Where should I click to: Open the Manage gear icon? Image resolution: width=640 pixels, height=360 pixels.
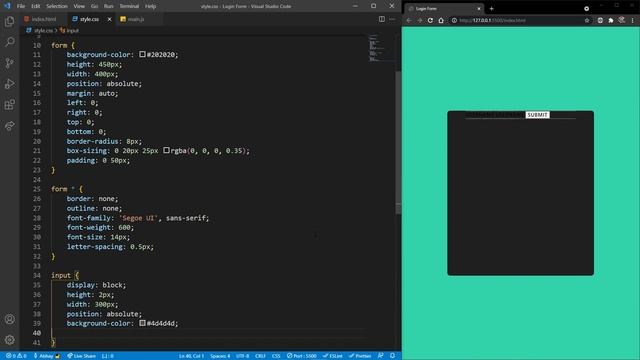pyautogui.click(x=9, y=340)
